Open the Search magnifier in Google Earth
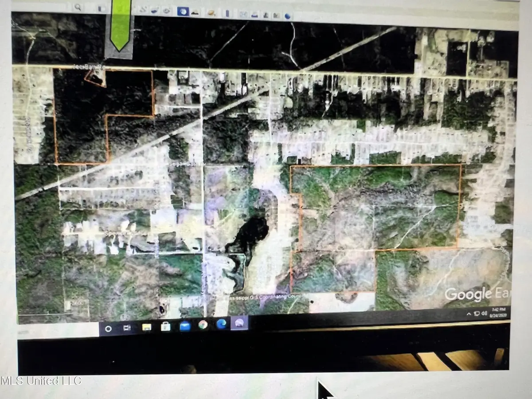 (77, 8)
